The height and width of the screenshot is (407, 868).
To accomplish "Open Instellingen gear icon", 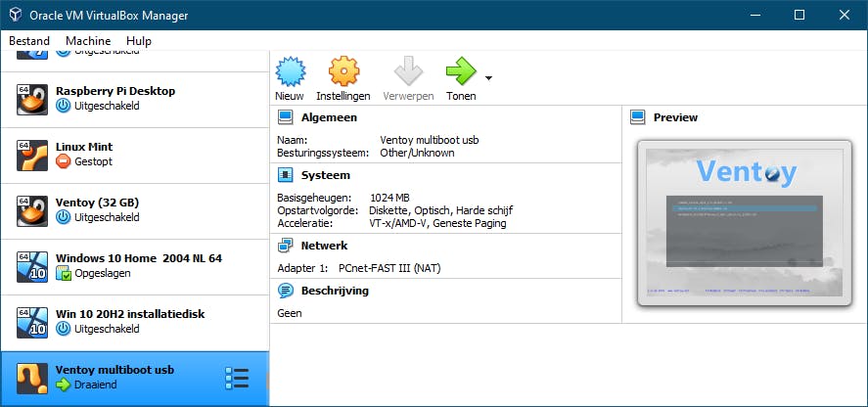I will click(343, 70).
